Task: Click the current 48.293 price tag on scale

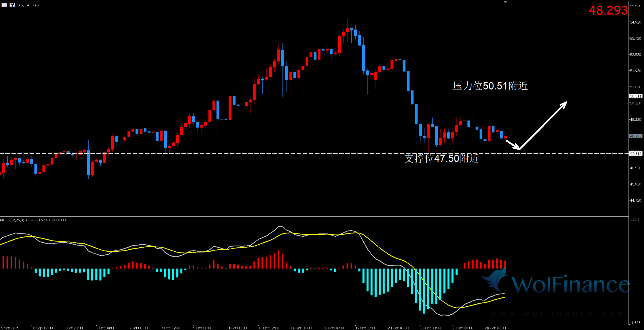Action: click(x=636, y=136)
